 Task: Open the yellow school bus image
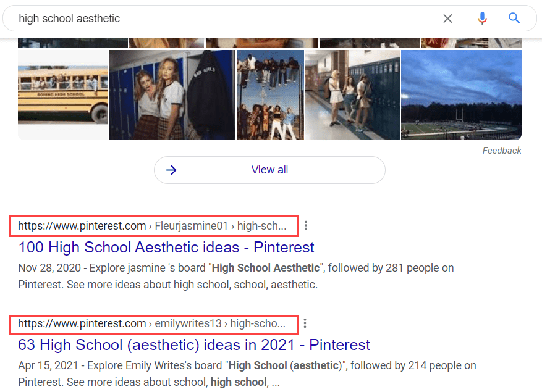63,95
